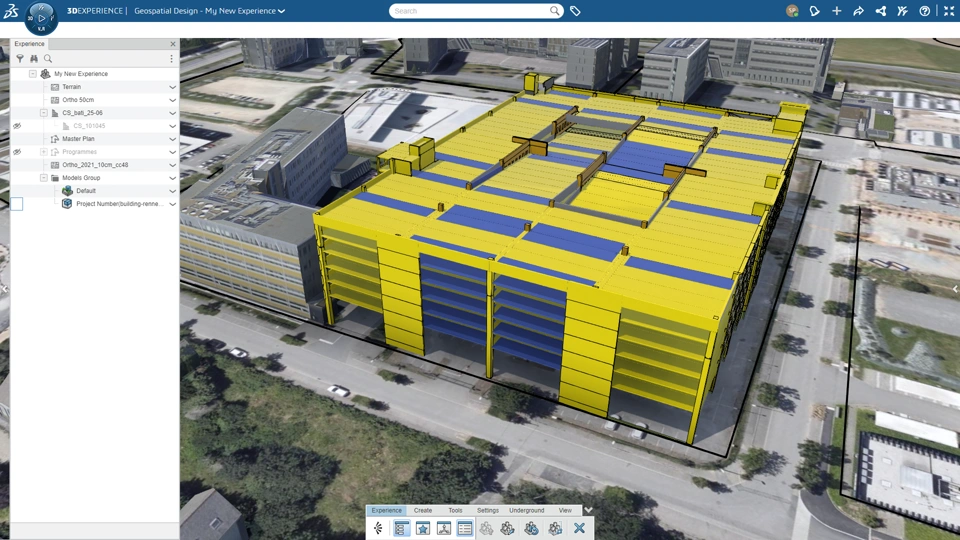The image size is (960, 540).
Task: Open the CS_101045 row dropdown chevron
Action: (172, 126)
